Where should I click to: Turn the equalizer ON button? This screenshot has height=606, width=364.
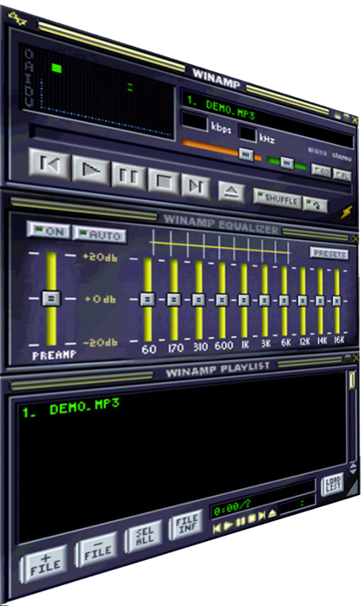49,231
